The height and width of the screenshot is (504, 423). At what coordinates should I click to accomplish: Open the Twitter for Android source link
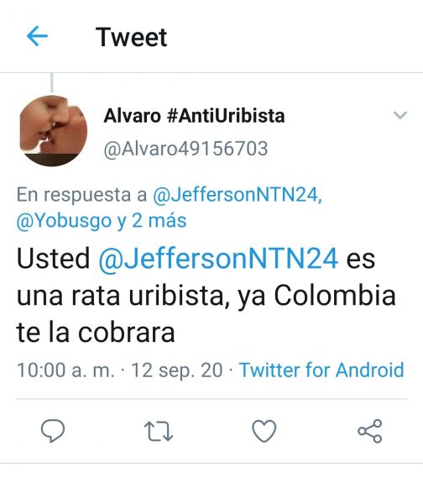pos(321,370)
